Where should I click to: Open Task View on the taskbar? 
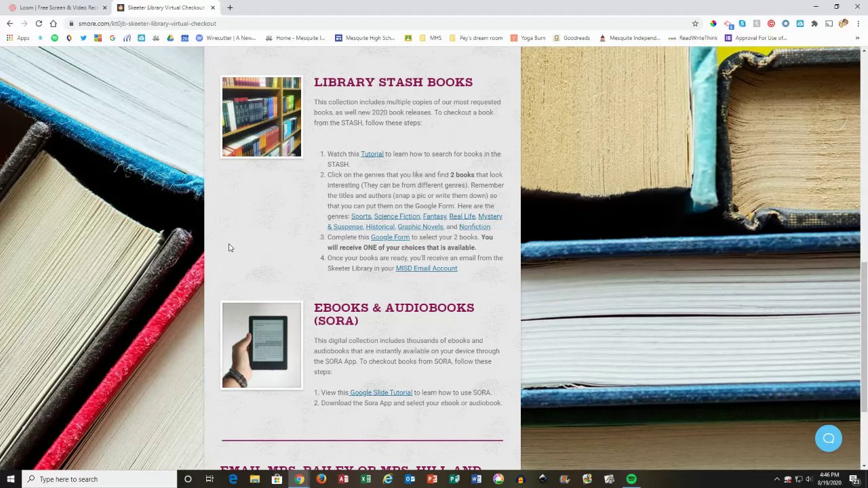tap(210, 479)
